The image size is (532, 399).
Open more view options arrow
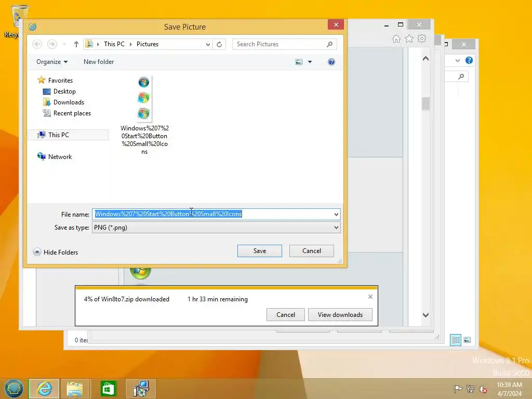coord(310,62)
